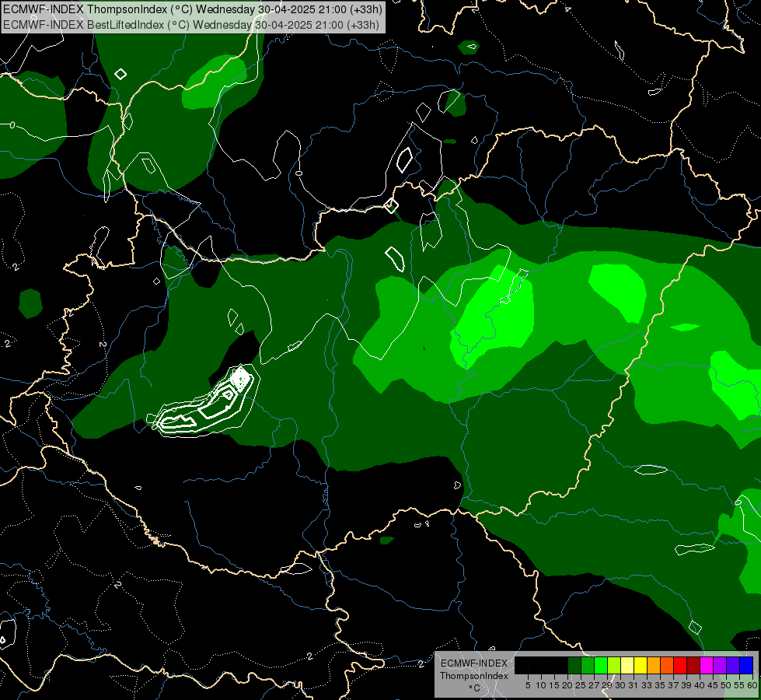Select the violet 50–55 legend swatch
The height and width of the screenshot is (700, 761).
pos(733,665)
